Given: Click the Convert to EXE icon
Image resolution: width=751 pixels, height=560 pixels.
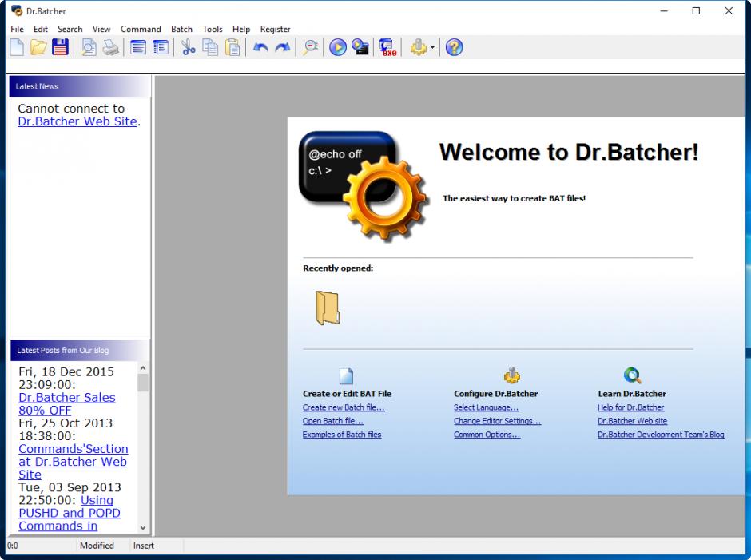Looking at the screenshot, I should [x=388, y=47].
